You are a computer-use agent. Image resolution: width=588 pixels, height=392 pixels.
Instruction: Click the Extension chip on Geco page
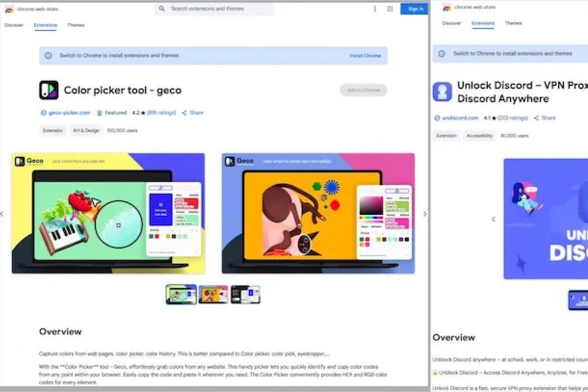[x=53, y=131]
